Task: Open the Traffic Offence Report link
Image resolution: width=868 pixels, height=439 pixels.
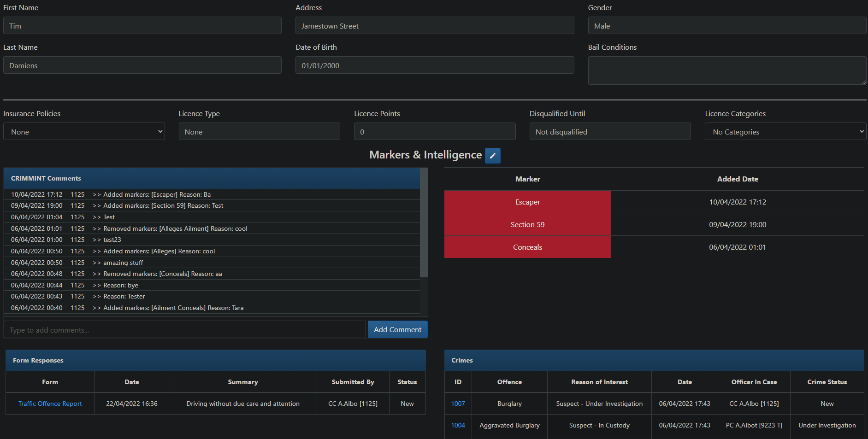Action: pyautogui.click(x=50, y=404)
